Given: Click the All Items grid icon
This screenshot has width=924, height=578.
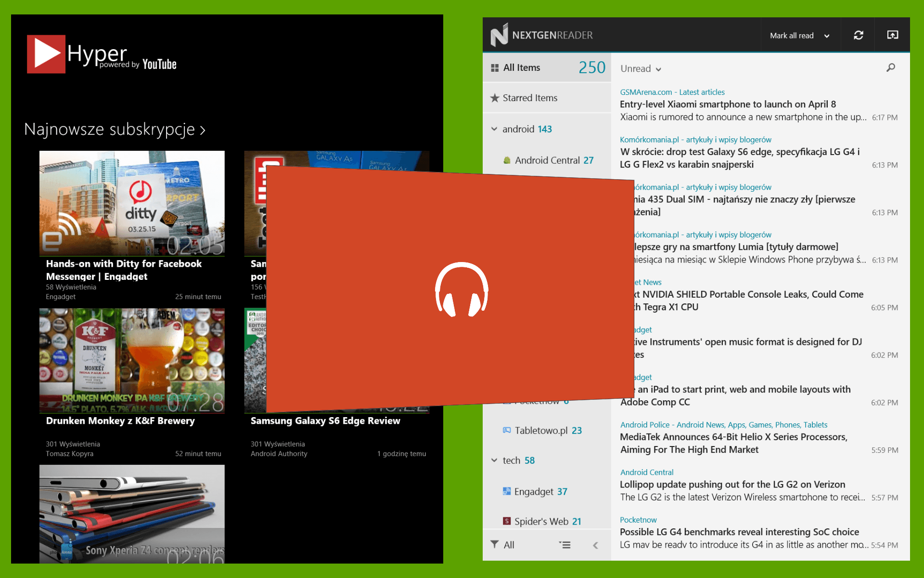Looking at the screenshot, I should coord(494,68).
